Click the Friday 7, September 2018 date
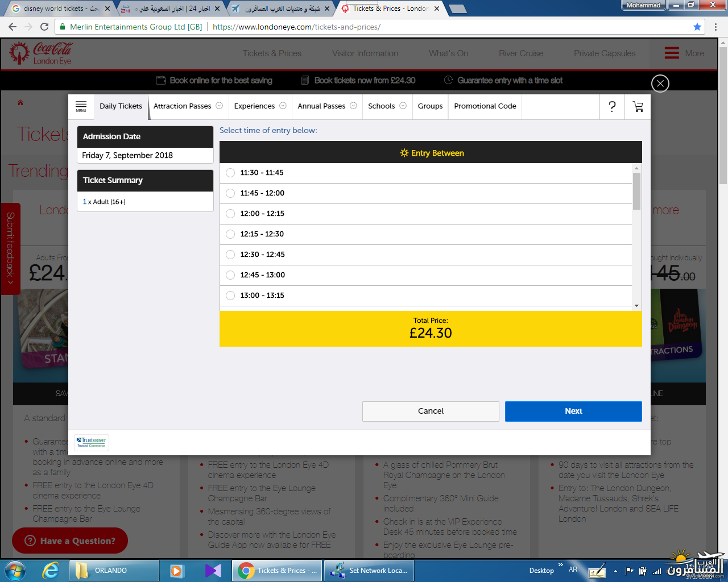This screenshot has height=582, width=728. (127, 155)
